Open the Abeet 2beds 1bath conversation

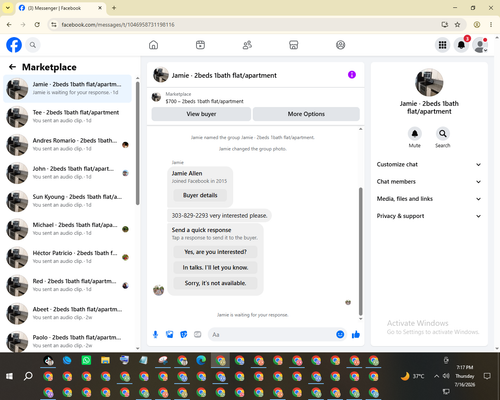68,314
